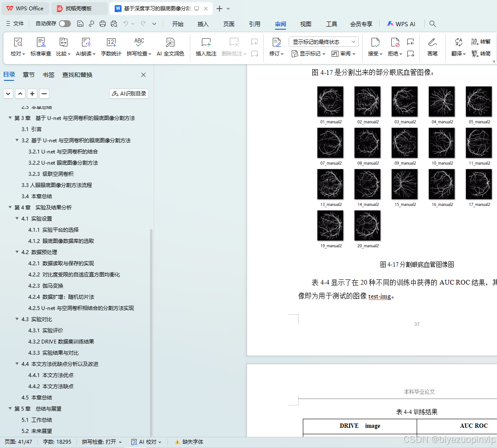The image size is (497, 448).
Task: Open print preview icon
Action: (x=114, y=24)
